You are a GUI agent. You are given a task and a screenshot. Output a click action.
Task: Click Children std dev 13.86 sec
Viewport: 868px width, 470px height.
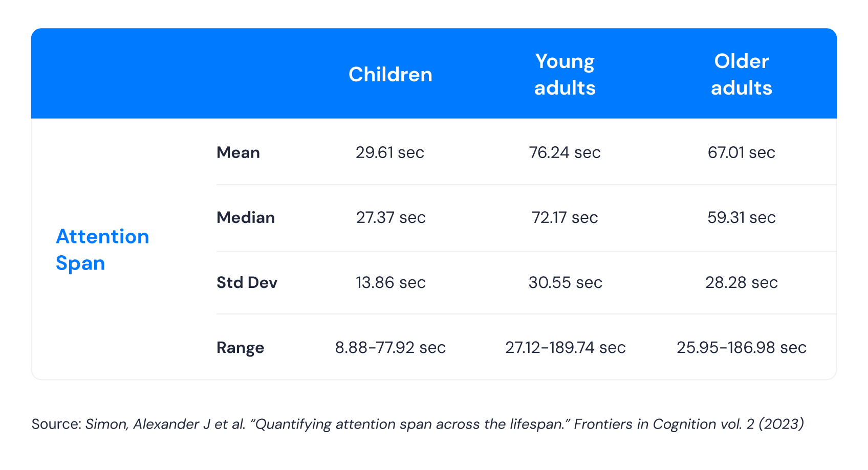[390, 282]
